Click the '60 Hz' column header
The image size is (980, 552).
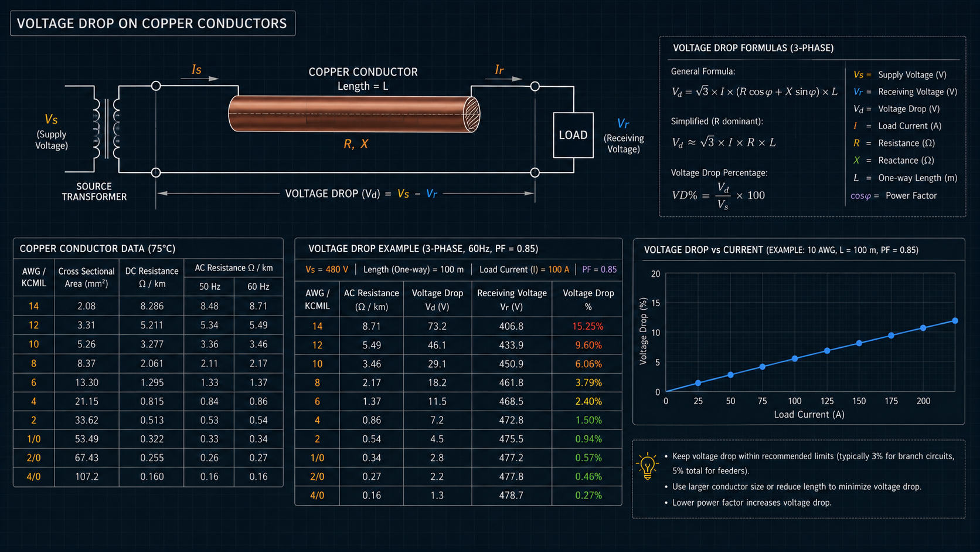point(258,287)
